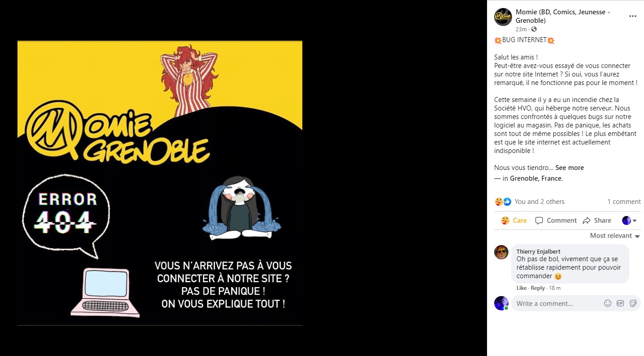The width and height of the screenshot is (644, 356).
Task: Click the public globe privacy icon
Action: (x=534, y=30)
